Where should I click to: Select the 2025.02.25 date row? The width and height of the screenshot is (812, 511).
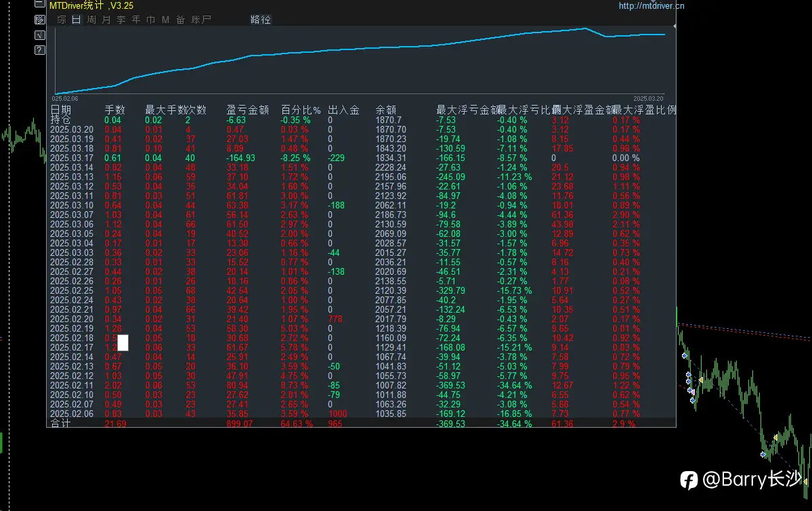click(72, 290)
